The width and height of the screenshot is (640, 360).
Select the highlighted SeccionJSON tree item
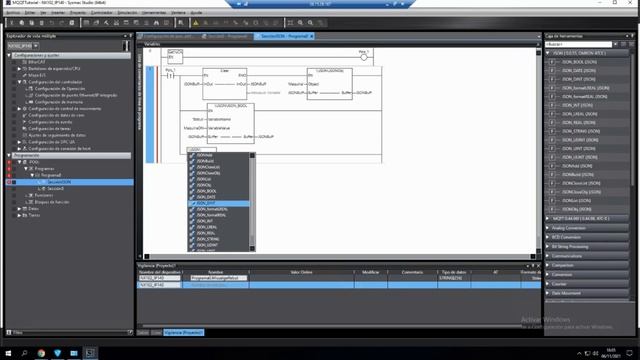[59, 182]
